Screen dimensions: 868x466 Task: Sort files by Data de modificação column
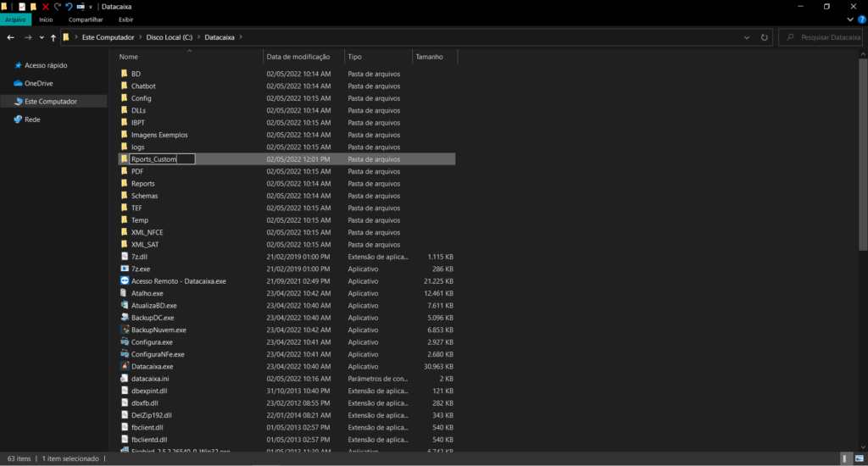(x=298, y=57)
